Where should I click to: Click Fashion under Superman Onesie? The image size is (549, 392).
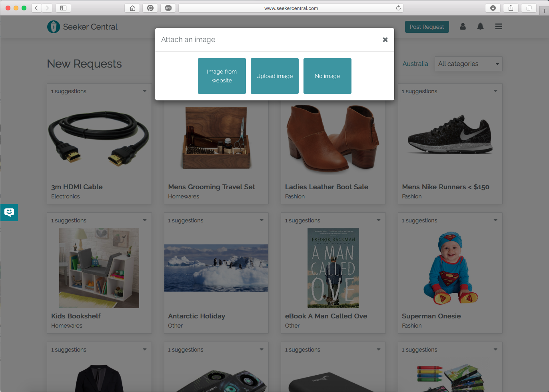(x=412, y=326)
